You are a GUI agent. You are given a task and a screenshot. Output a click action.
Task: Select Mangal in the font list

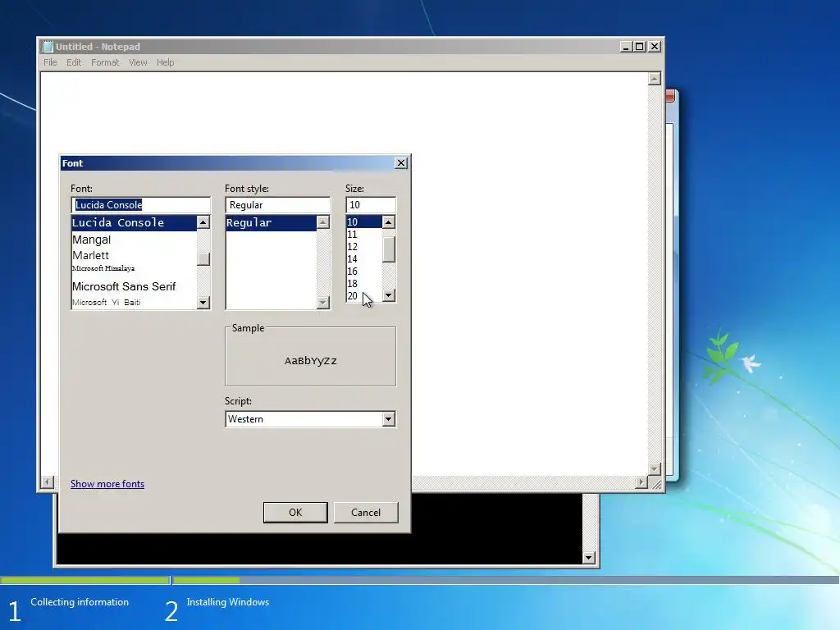tap(134, 240)
